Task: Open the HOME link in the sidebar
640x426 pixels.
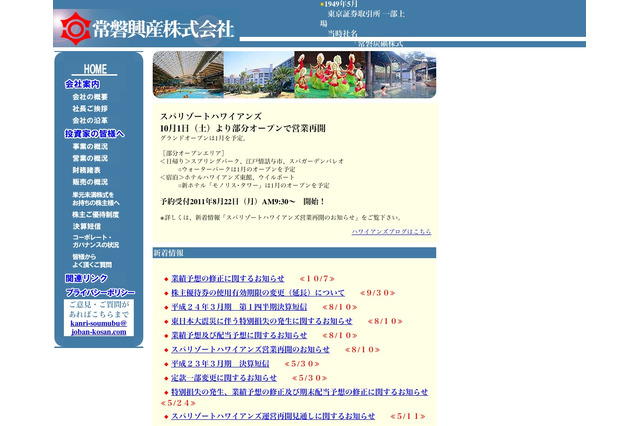Action: pyautogui.click(x=95, y=69)
